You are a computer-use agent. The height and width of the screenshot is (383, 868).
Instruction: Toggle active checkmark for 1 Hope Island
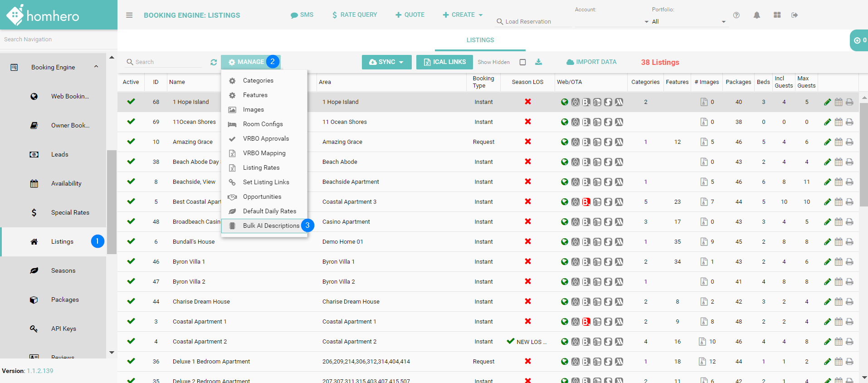pos(131,102)
